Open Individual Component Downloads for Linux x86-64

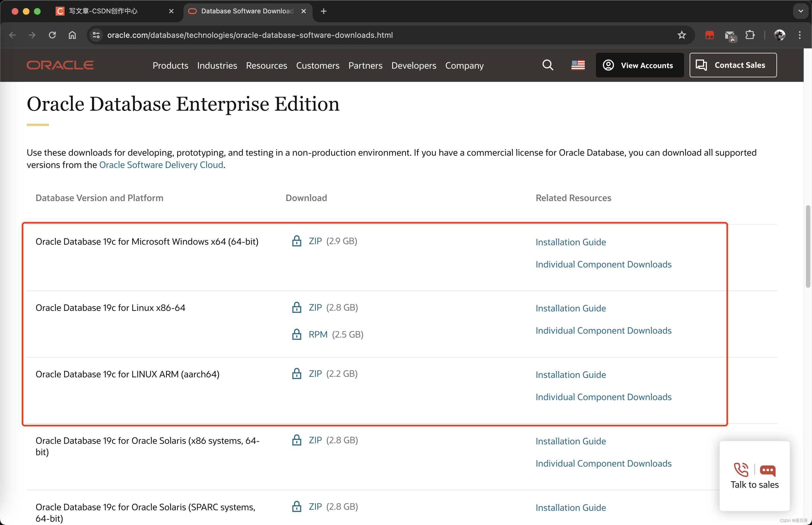click(603, 330)
